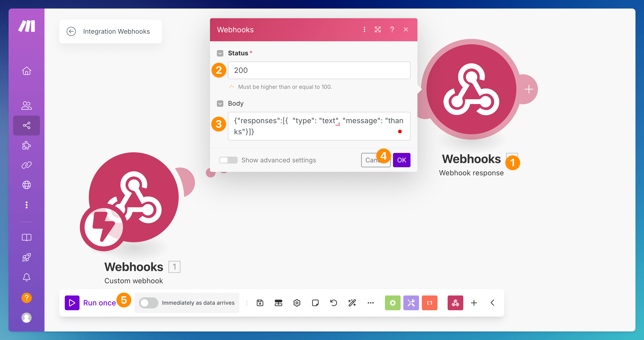Click the save scenario disk icon
644x340 pixels.
(260, 303)
